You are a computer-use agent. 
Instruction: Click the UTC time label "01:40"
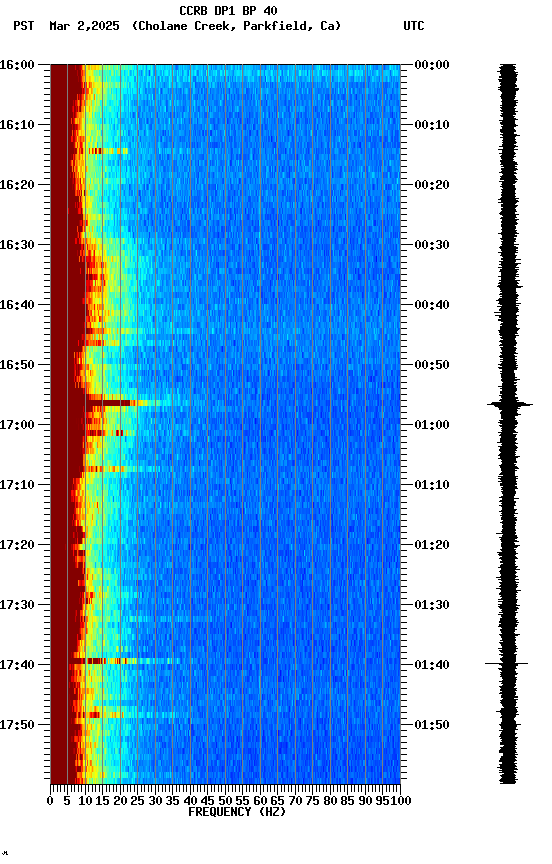(x=432, y=665)
